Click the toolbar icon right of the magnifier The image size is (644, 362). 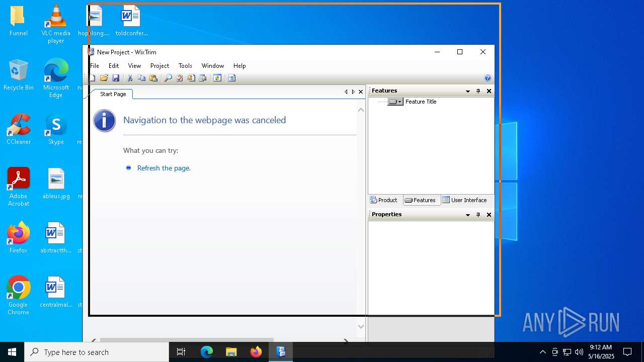tap(179, 78)
